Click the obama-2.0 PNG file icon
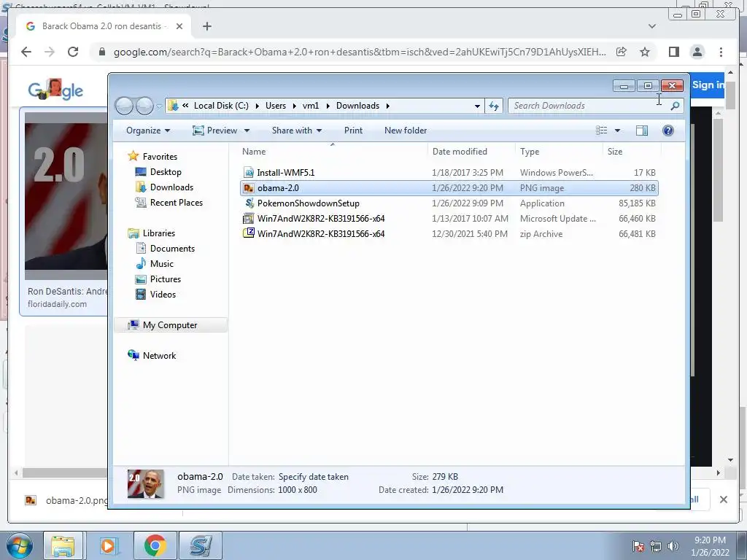The height and width of the screenshot is (560, 747). coord(249,188)
